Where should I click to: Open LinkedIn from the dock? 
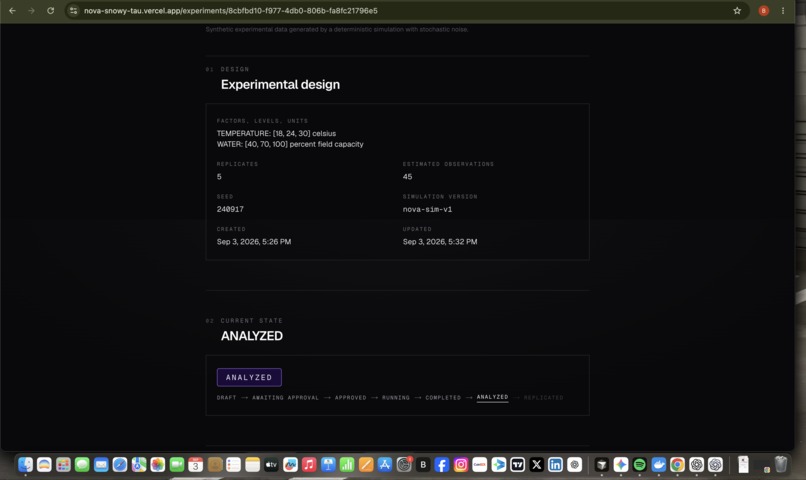point(555,465)
